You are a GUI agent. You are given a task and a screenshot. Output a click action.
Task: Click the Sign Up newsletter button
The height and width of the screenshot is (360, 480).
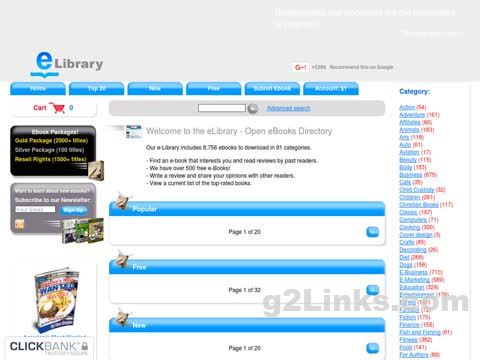74,210
